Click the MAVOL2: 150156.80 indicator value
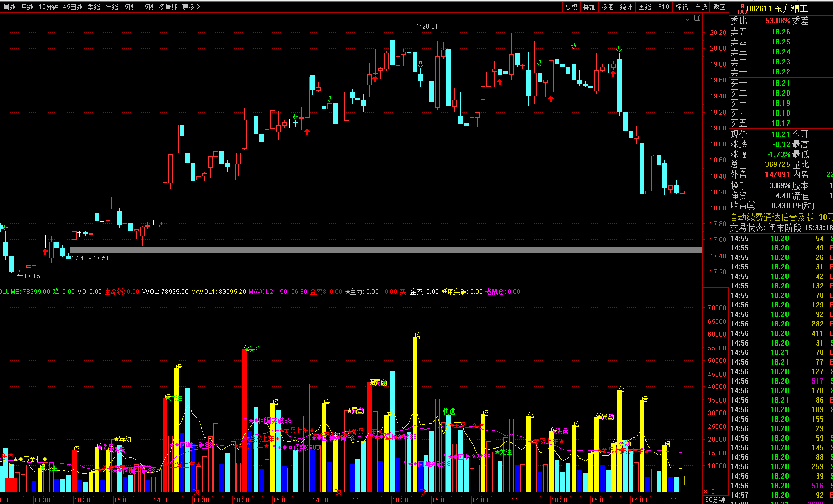833x504 pixels. click(x=278, y=292)
